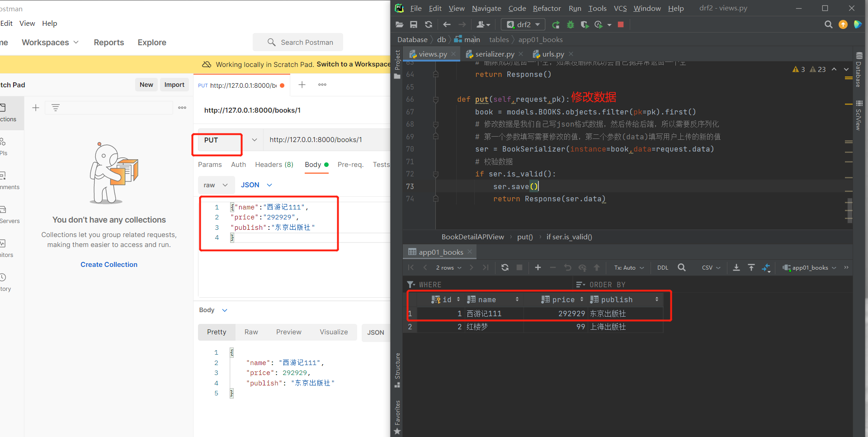
Task: Save all files in PyCharm
Action: click(x=413, y=24)
